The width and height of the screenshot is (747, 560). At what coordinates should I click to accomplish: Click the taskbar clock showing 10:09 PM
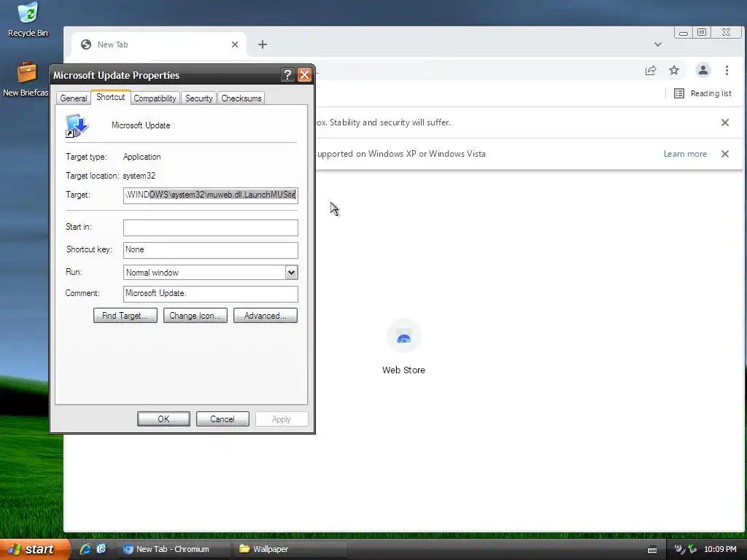coord(720,549)
